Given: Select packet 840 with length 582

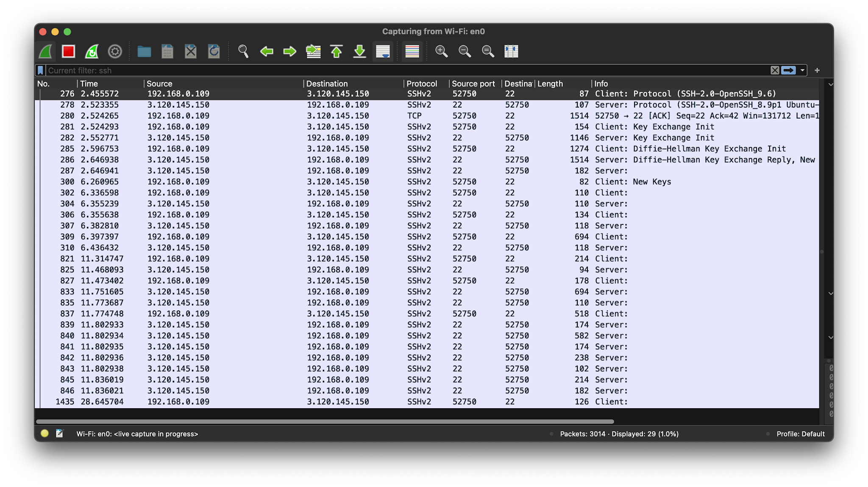Looking at the screenshot, I should [427, 336].
